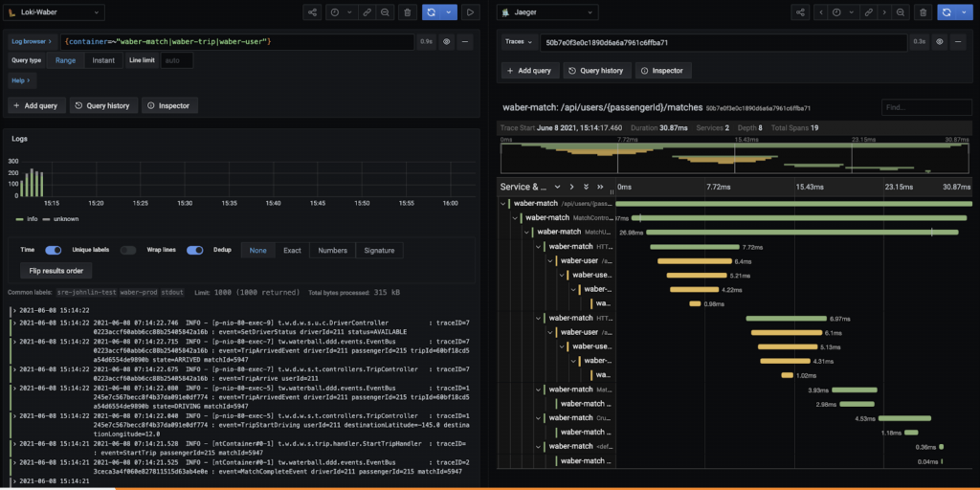Set Dedup to Exact
Viewport: 980px width, 490px height.
[x=293, y=251]
